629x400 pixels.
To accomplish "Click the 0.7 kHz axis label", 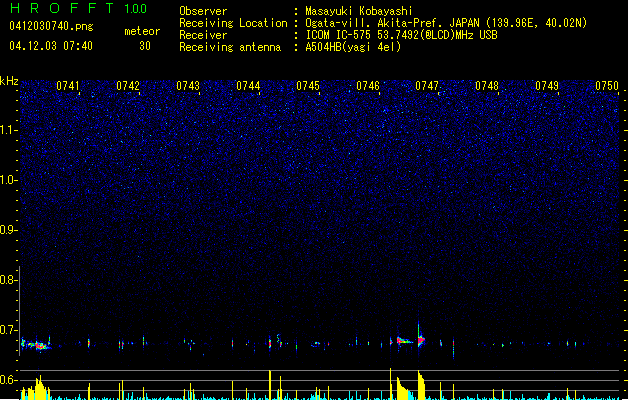I will point(8,330).
